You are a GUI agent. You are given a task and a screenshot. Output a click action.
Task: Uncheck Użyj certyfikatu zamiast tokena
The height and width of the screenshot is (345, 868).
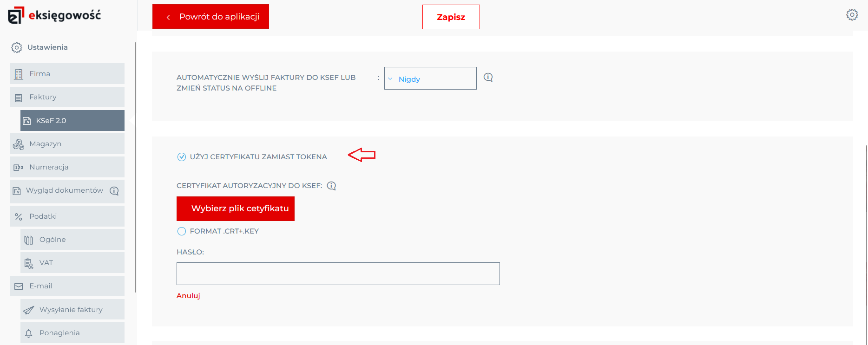(x=182, y=157)
